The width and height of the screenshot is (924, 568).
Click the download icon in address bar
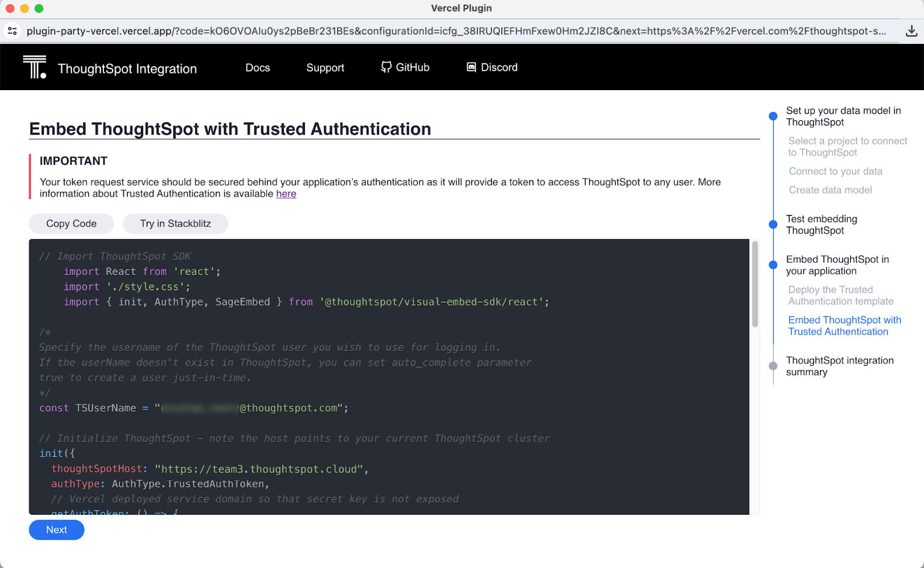click(911, 31)
